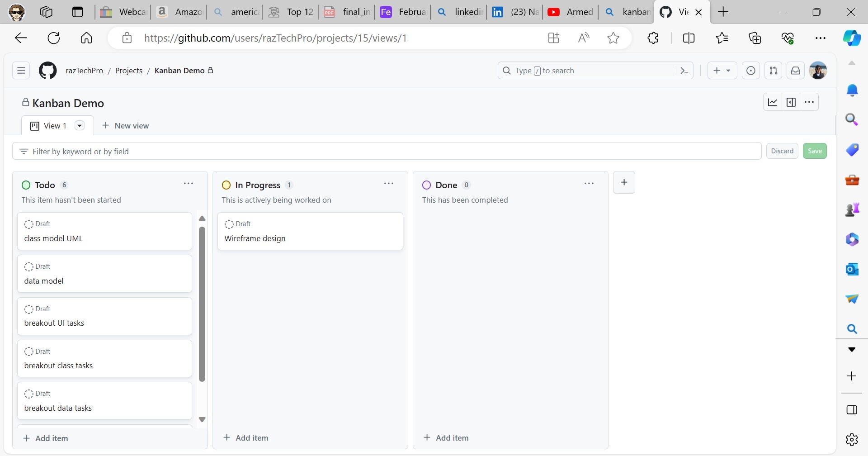Viewport: 868px width, 456px height.
Task: Toggle the favorites star for this page
Action: (613, 38)
